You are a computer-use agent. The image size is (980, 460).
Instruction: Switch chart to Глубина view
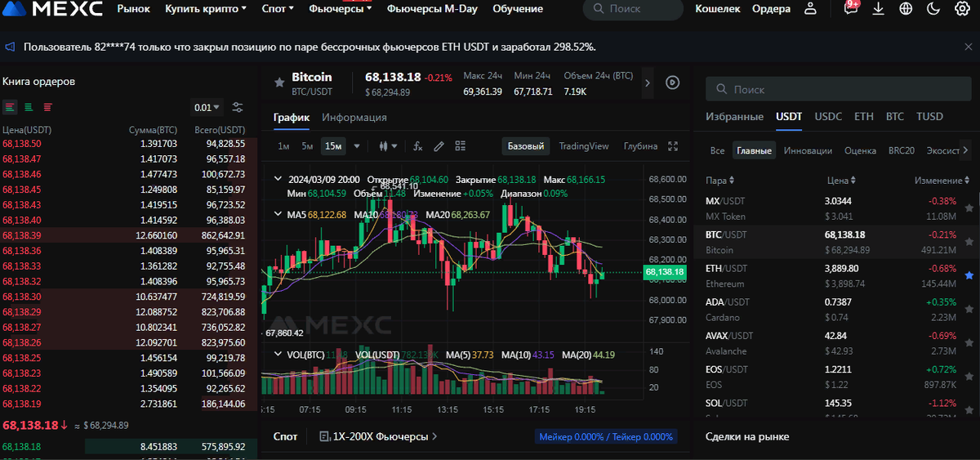[640, 146]
